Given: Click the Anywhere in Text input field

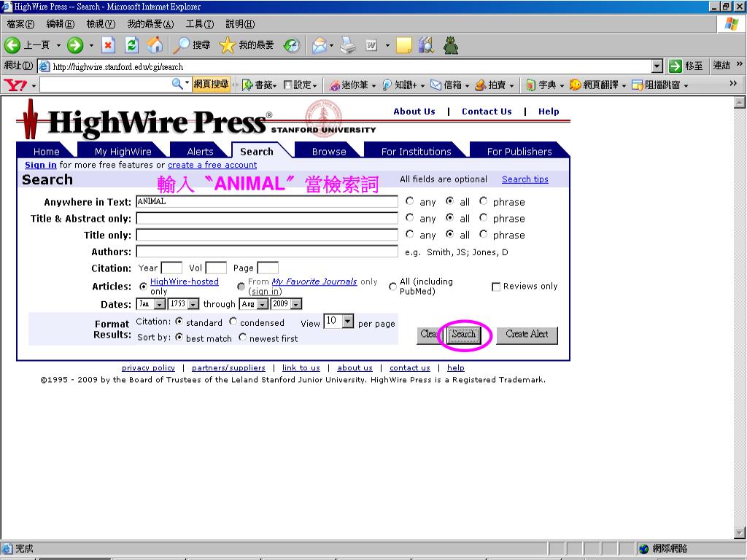Looking at the screenshot, I should (x=267, y=201).
